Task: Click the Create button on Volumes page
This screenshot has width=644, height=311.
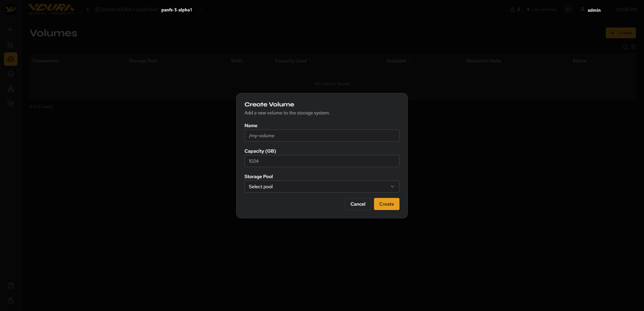Action: coord(621,33)
